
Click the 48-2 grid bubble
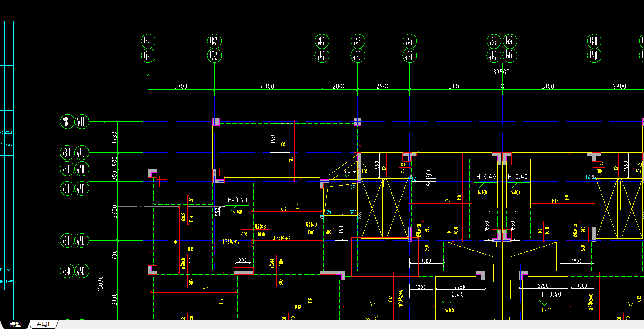215,41
